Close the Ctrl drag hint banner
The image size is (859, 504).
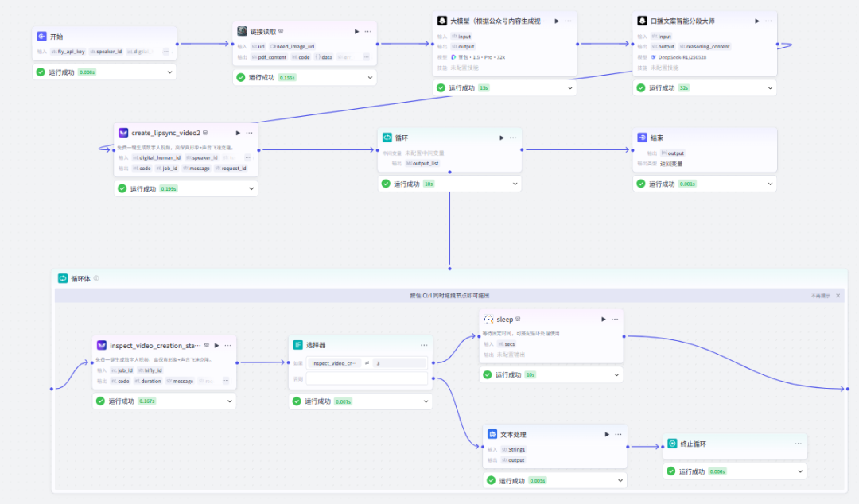[838, 295]
